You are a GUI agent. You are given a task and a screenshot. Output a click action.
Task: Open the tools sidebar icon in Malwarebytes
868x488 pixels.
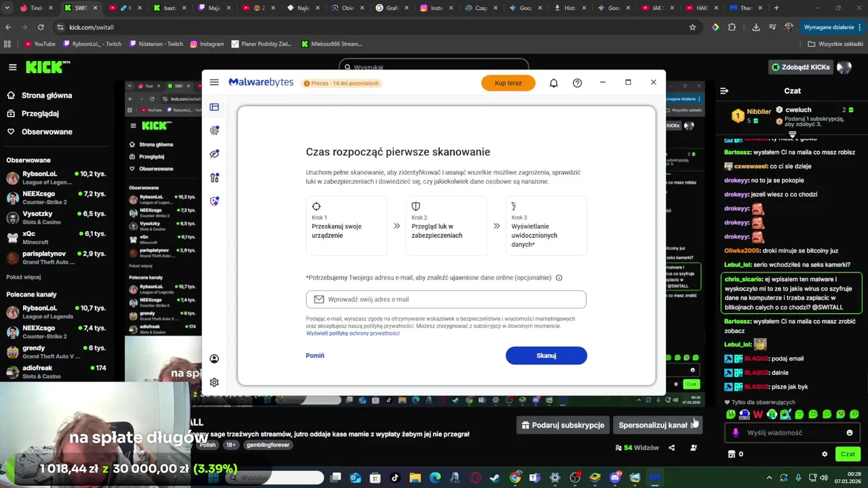pyautogui.click(x=214, y=178)
